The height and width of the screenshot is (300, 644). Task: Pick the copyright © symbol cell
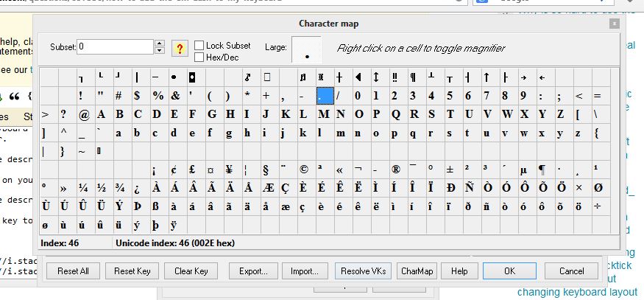(302, 169)
